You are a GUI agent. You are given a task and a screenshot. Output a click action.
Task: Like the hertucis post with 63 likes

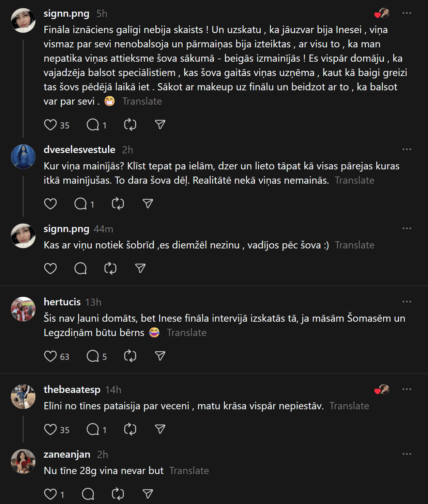click(50, 356)
